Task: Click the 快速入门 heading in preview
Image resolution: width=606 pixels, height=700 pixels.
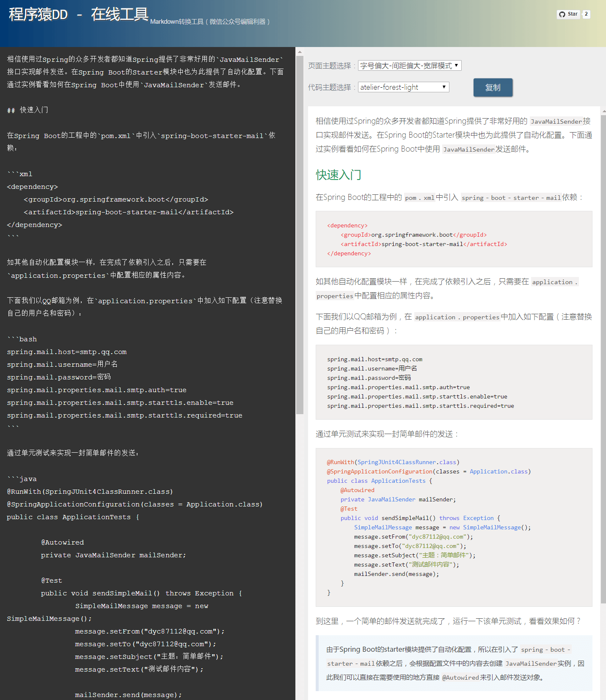Action: (339, 175)
